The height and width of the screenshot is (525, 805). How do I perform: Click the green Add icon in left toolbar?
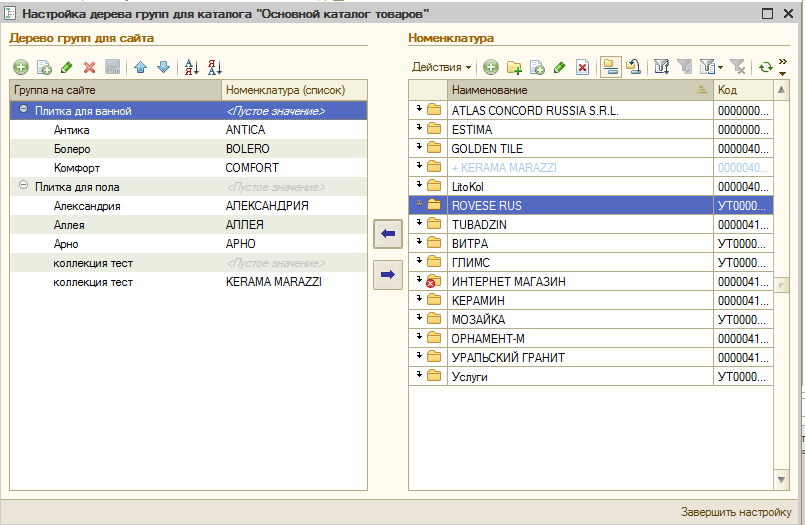coord(21,67)
